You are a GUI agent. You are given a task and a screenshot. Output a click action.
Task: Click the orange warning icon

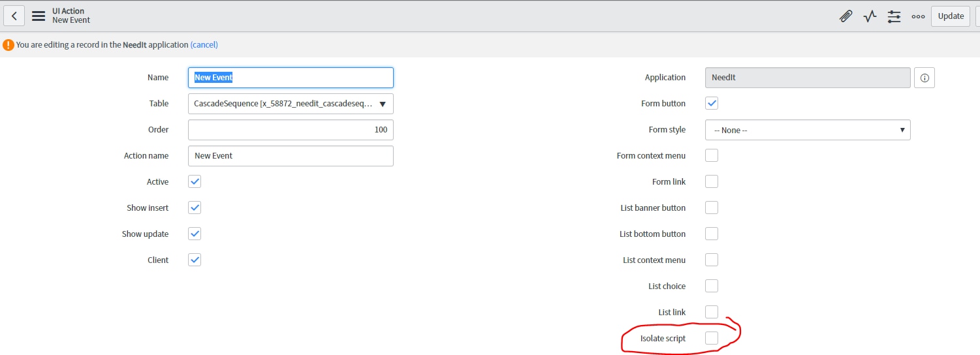8,45
